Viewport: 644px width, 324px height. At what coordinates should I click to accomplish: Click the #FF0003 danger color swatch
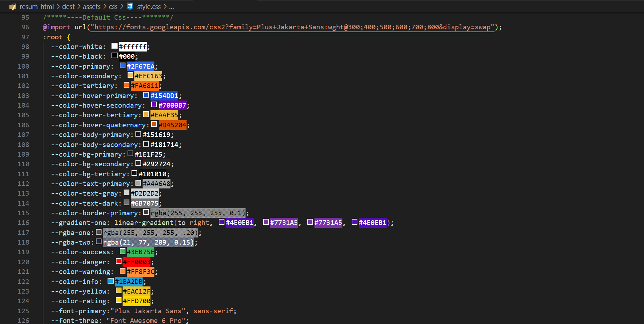pyautogui.click(x=119, y=261)
